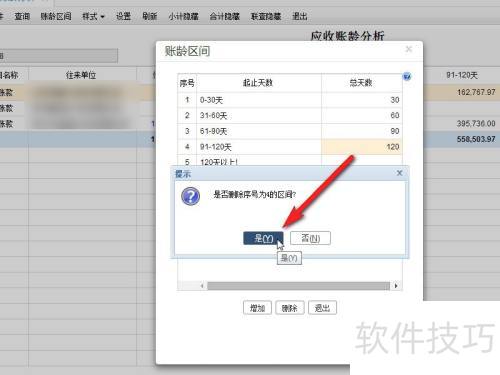Select the 0-30天 row cell
This screenshot has height=375, width=500.
pyautogui.click(x=259, y=100)
